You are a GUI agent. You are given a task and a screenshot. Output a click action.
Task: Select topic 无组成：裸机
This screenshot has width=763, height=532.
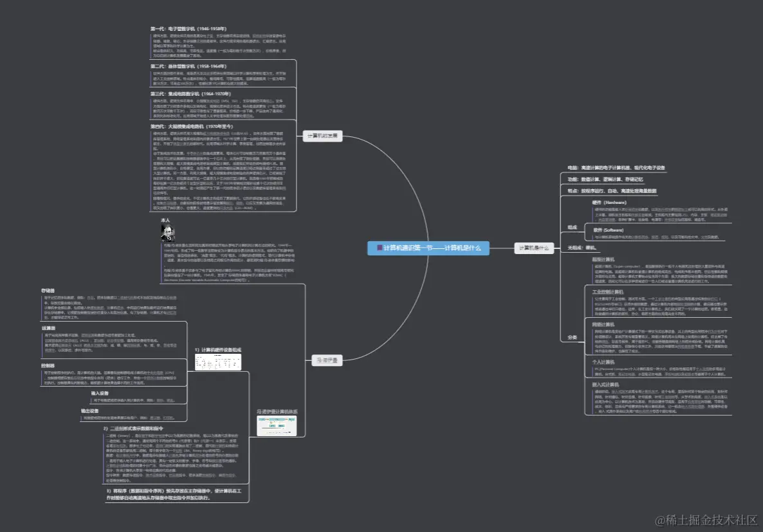click(x=582, y=248)
